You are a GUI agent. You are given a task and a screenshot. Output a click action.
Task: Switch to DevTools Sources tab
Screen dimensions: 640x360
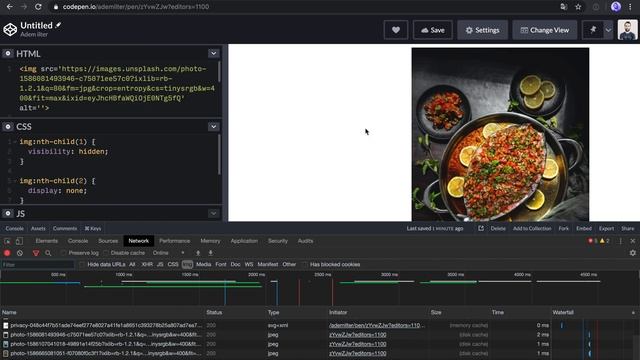[x=108, y=241]
